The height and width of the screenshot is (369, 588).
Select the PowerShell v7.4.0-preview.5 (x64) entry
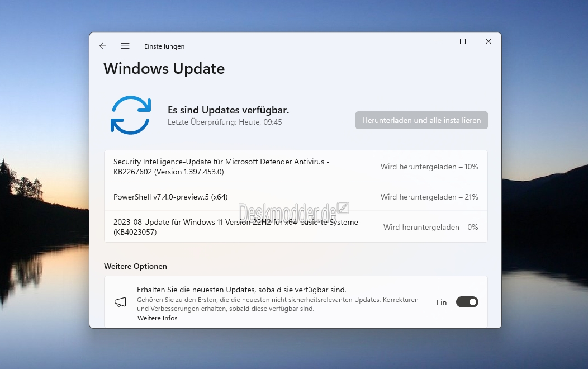(296, 197)
